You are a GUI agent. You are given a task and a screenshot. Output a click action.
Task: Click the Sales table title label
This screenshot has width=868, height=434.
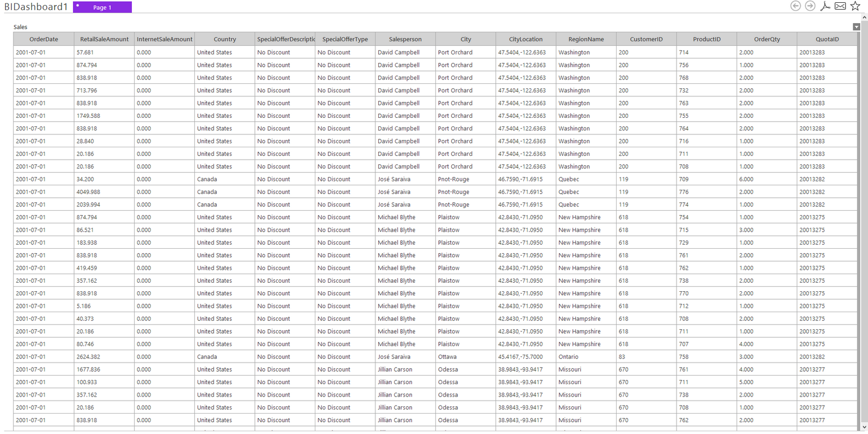click(x=20, y=27)
